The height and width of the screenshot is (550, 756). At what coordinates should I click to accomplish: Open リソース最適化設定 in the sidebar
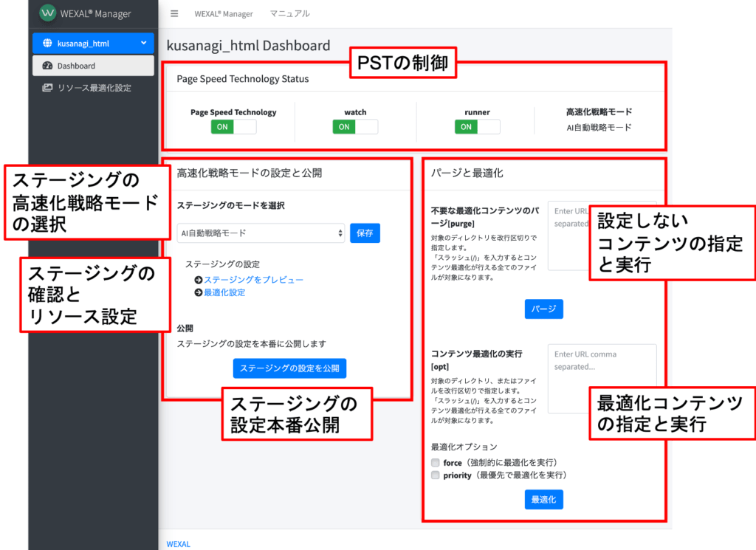93,88
